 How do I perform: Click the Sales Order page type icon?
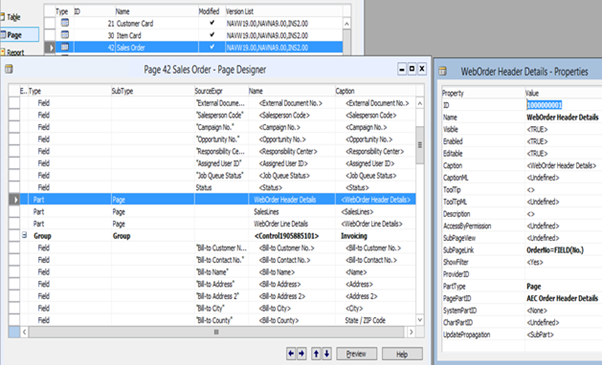(65, 47)
